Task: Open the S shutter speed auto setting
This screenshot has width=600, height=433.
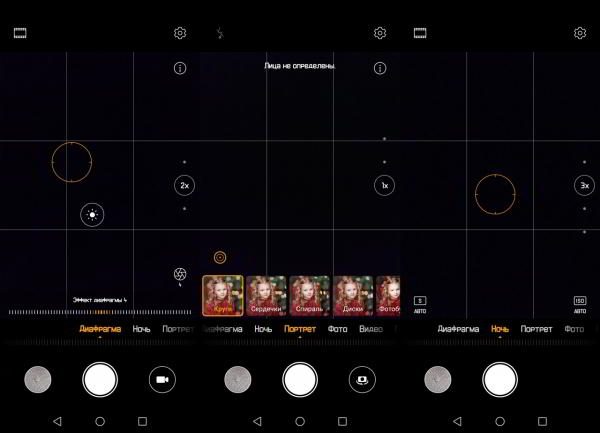Action: (x=420, y=304)
